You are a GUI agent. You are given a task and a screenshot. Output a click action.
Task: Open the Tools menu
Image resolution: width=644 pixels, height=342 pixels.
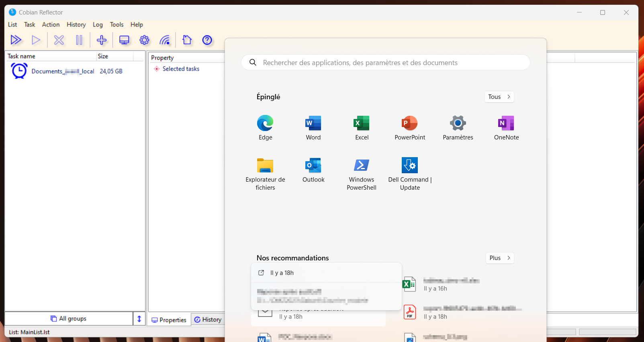(x=117, y=25)
